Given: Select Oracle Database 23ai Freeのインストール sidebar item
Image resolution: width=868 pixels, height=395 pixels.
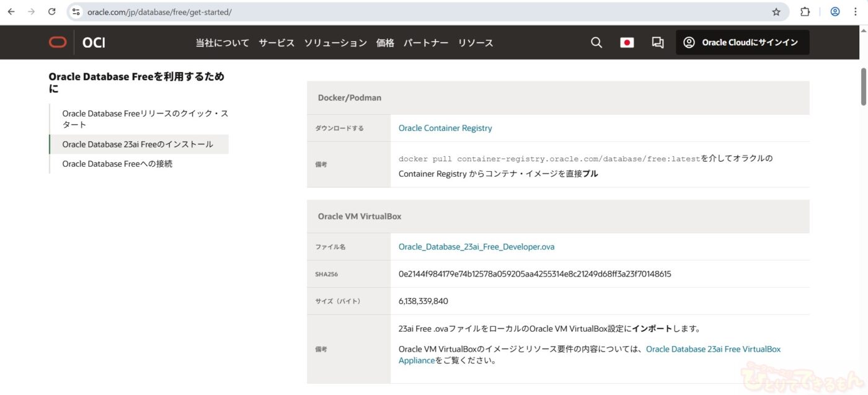Looking at the screenshot, I should 139,144.
